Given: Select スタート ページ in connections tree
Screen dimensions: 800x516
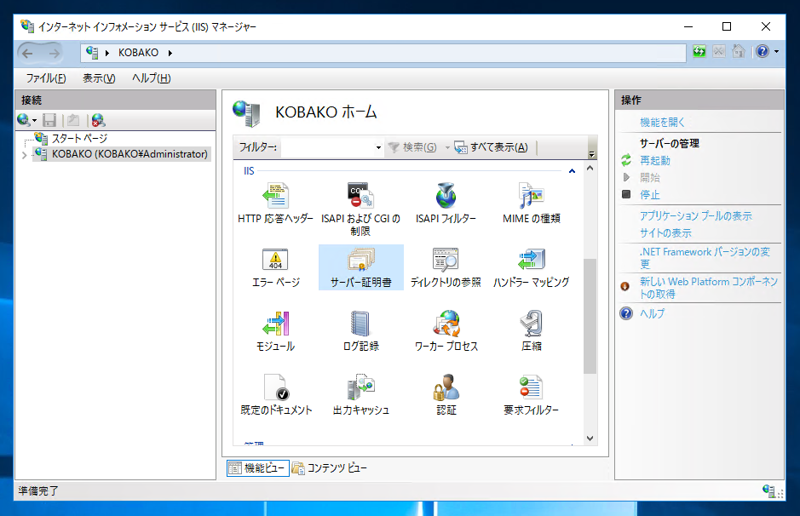Looking at the screenshot, I should (x=80, y=138).
